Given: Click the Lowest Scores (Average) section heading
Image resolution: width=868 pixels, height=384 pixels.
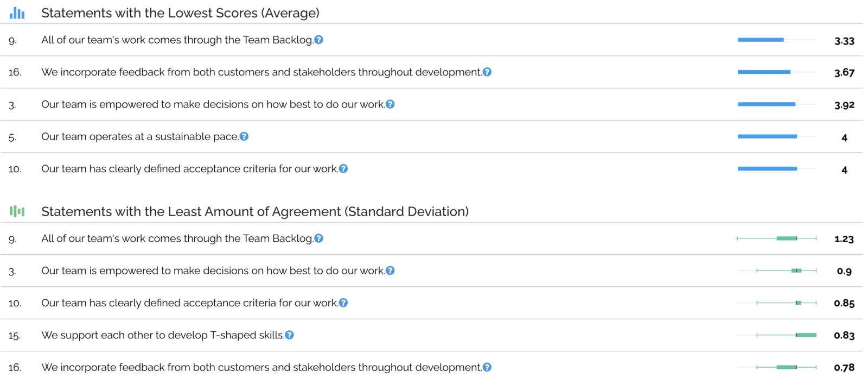Looking at the screenshot, I should 182,12.
